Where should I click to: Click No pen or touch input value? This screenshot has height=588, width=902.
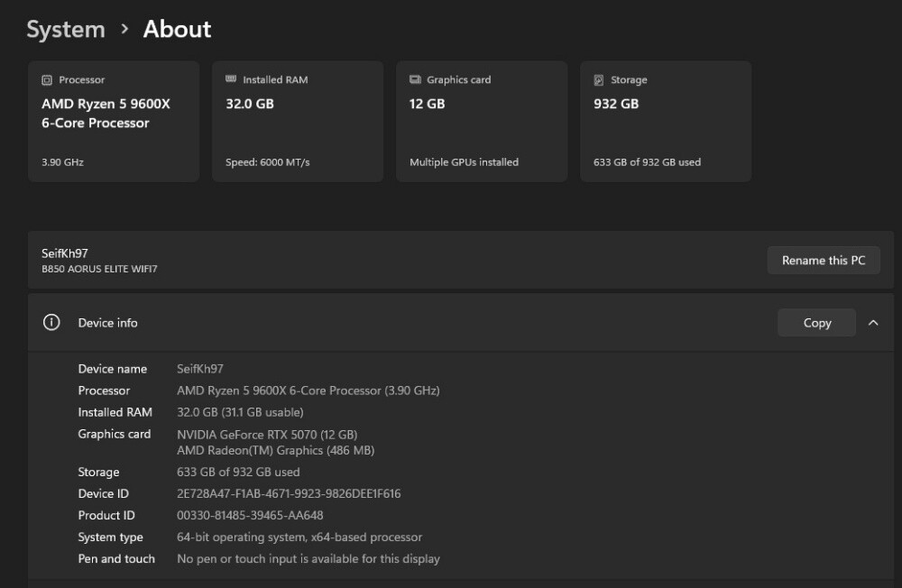[308, 558]
